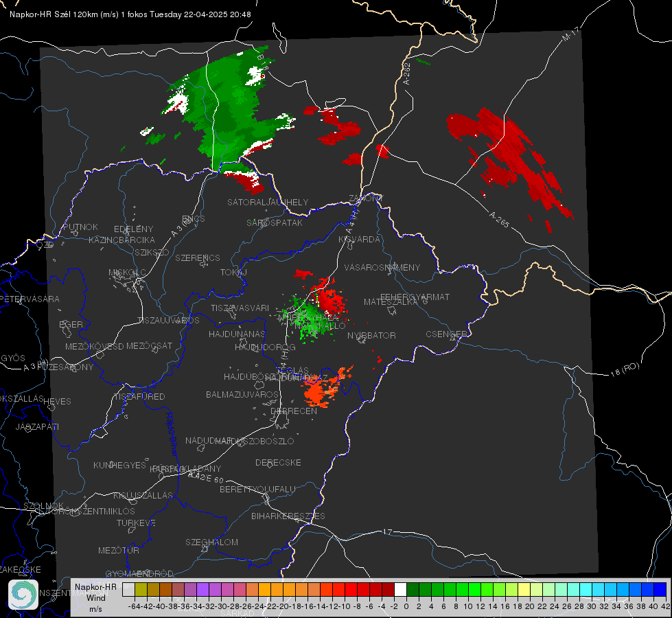Click the SÁROSPATAK city label
The width and height of the screenshot is (672, 618).
click(275, 222)
